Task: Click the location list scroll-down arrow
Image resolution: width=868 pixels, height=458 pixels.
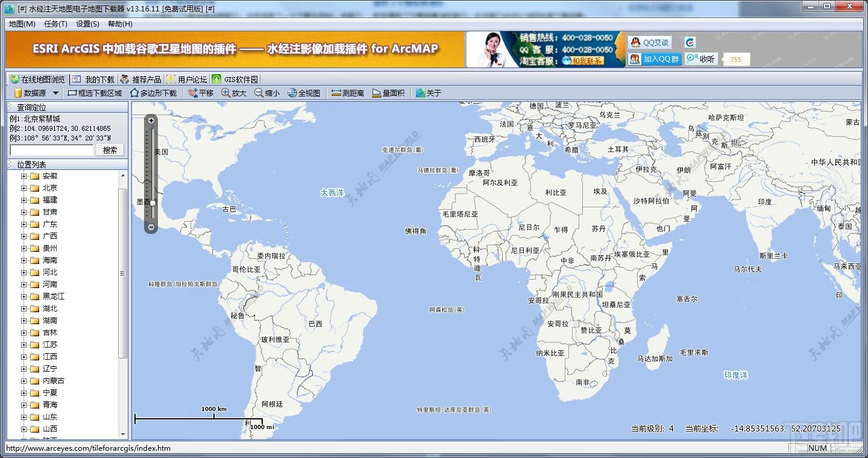Action: 123,434
